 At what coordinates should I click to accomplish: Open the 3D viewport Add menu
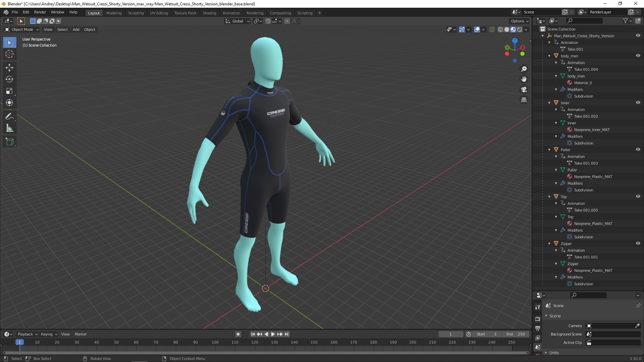(76, 29)
